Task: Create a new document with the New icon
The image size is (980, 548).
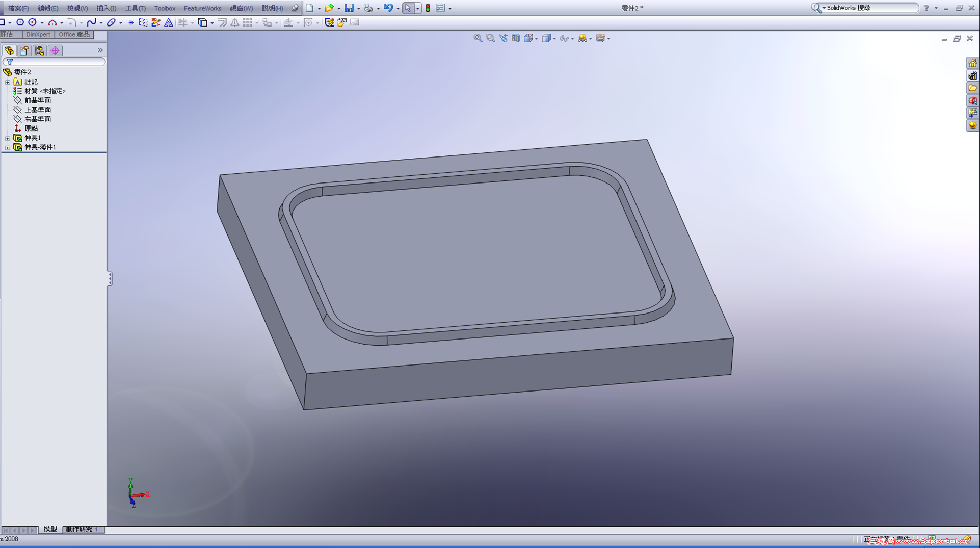Action: [x=309, y=8]
